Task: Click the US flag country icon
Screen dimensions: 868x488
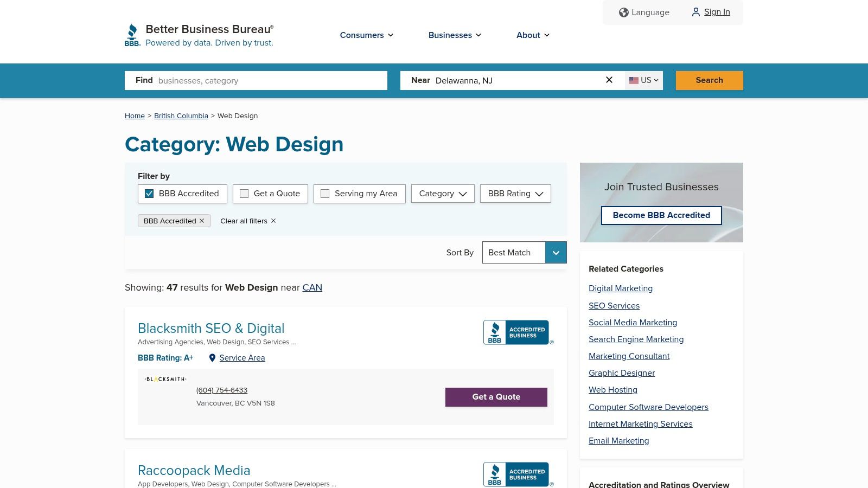Action: point(634,80)
